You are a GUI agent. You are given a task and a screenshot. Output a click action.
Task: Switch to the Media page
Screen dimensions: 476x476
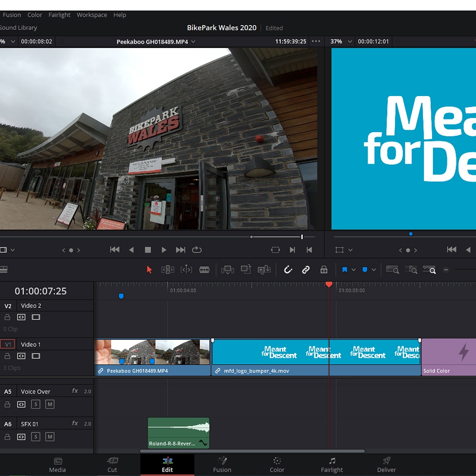click(57, 465)
